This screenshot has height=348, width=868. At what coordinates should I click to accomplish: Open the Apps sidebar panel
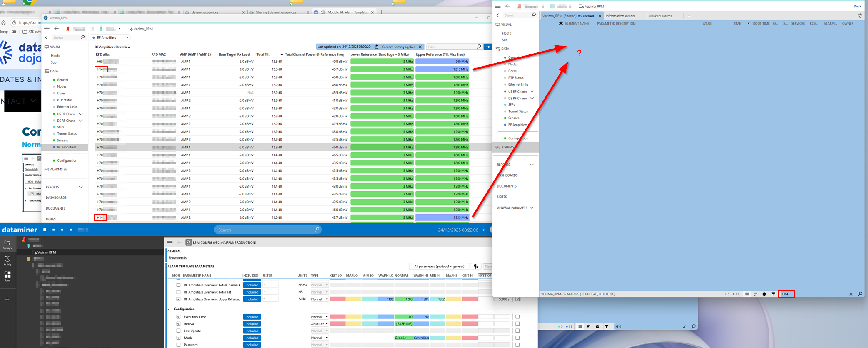pyautogui.click(x=7, y=276)
